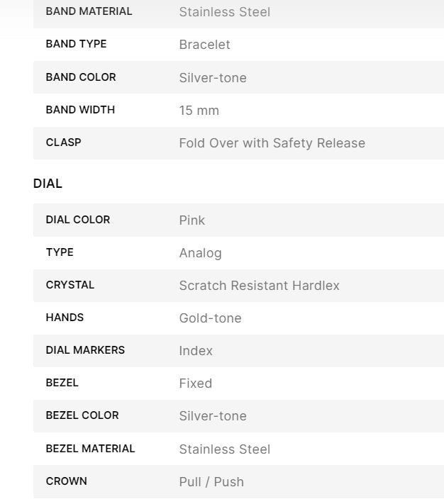Click the BAND MATERIAL label

click(x=89, y=11)
